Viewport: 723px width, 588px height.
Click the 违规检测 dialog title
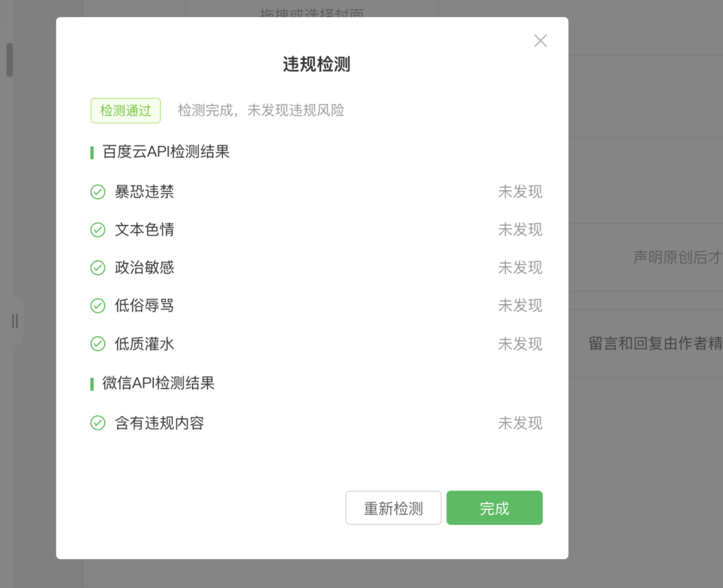[316, 64]
